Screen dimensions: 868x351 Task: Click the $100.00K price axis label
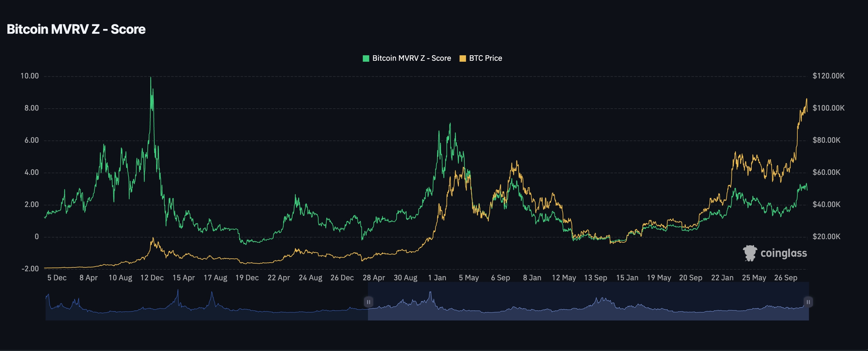pyautogui.click(x=829, y=108)
